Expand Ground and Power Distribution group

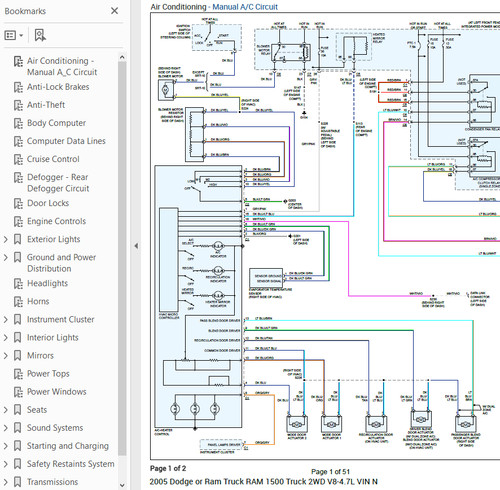[6, 257]
